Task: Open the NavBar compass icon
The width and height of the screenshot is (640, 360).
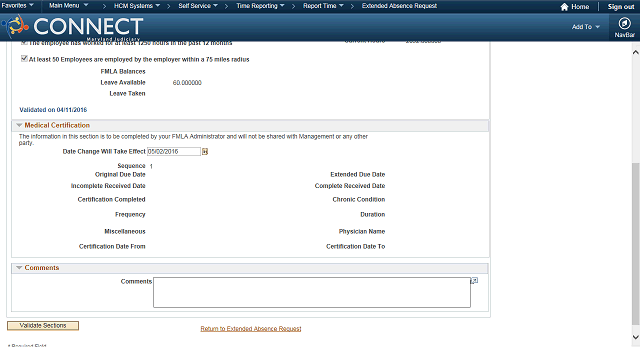Action: [x=624, y=24]
